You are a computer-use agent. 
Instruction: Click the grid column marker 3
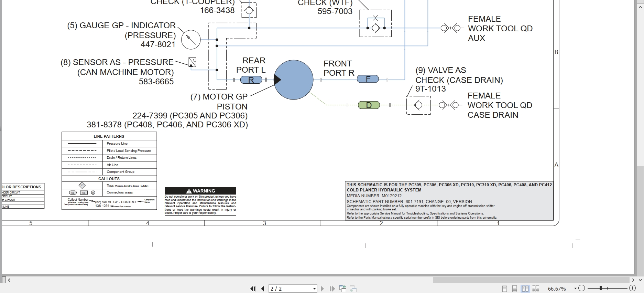pyautogui.click(x=264, y=223)
